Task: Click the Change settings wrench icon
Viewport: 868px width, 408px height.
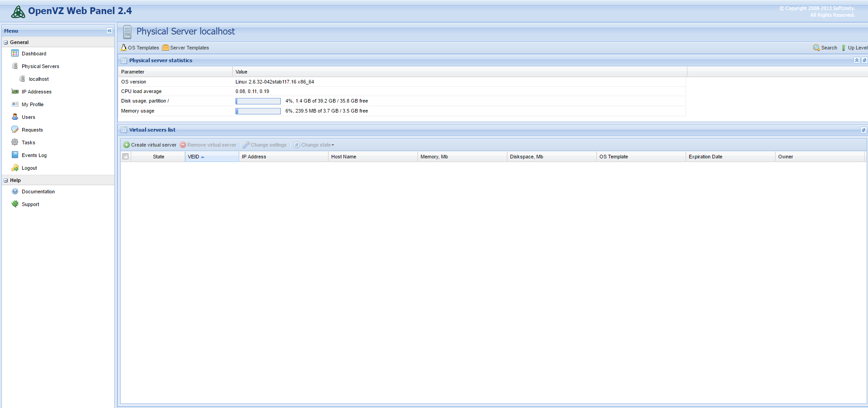Action: click(246, 145)
